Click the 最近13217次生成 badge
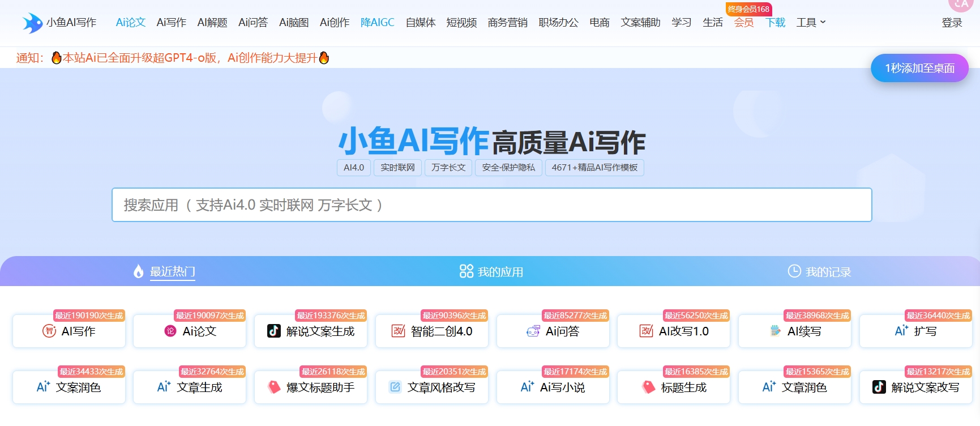The width and height of the screenshot is (980, 426). coord(938,372)
